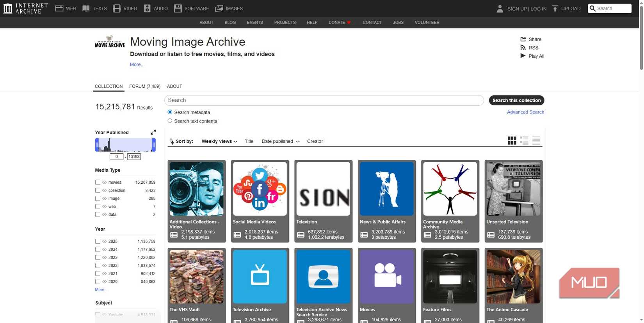Toggle eye icon for web media type
The image size is (644, 323).
pos(104,206)
